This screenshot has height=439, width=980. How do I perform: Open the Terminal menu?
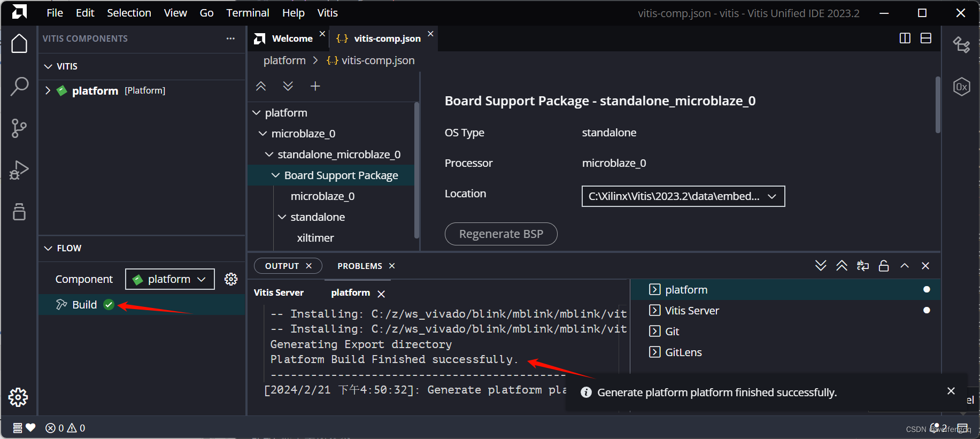click(x=248, y=13)
